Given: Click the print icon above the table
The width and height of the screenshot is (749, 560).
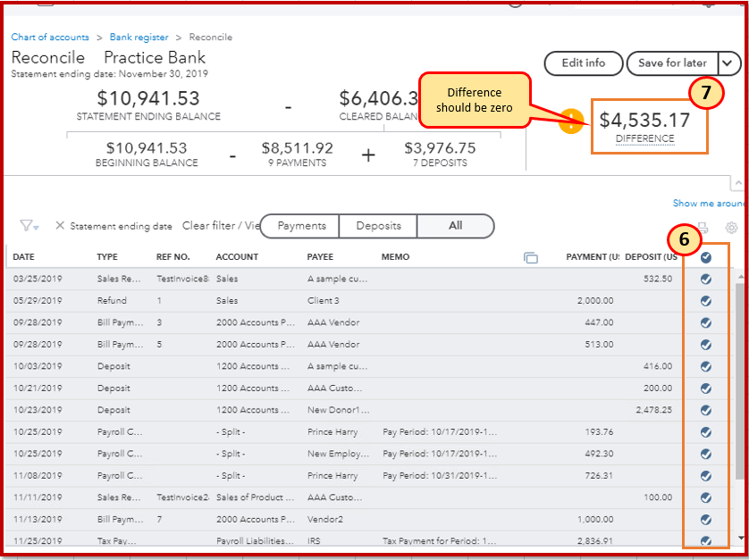Looking at the screenshot, I should tap(702, 228).
